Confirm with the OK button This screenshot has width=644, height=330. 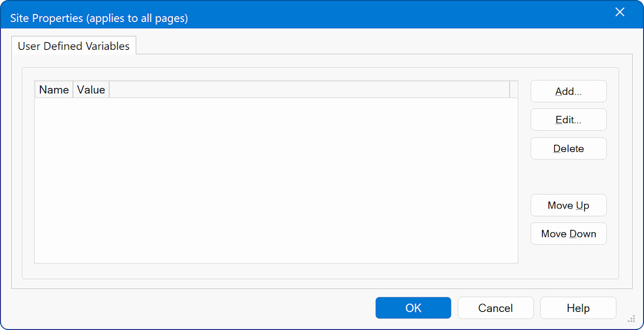pyautogui.click(x=413, y=308)
